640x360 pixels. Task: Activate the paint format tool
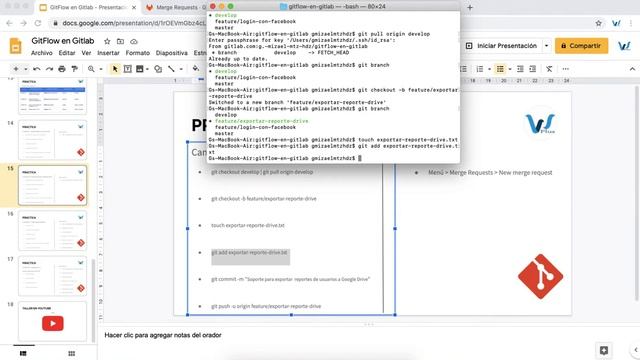(x=74, y=69)
